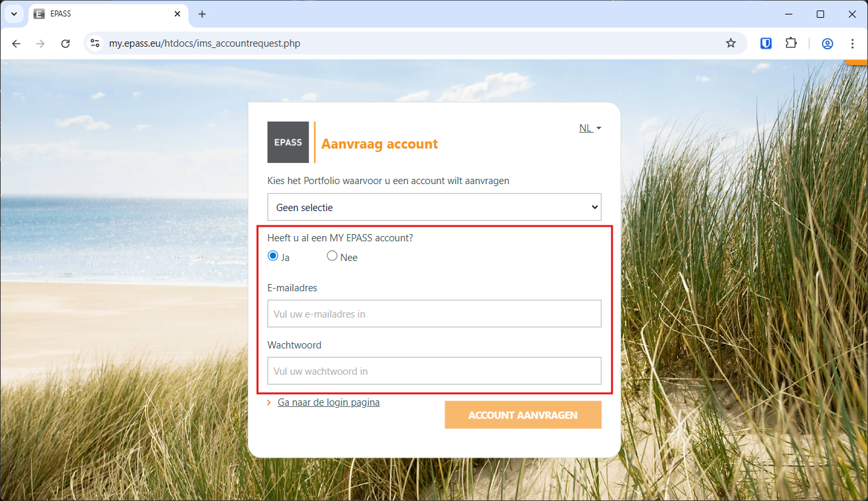868x501 pixels.
Task: Follow 'Ga naar de login pagina' link
Action: point(329,402)
